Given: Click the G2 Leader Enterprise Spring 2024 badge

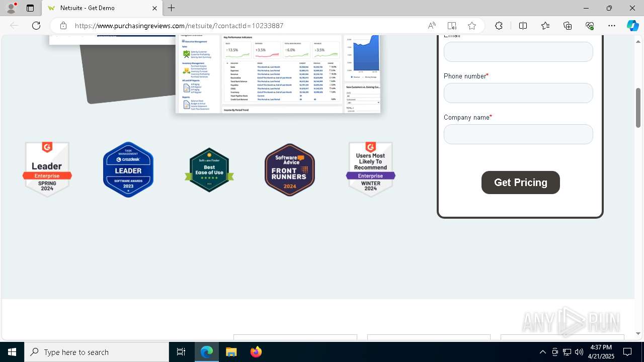Looking at the screenshot, I should [x=47, y=169].
